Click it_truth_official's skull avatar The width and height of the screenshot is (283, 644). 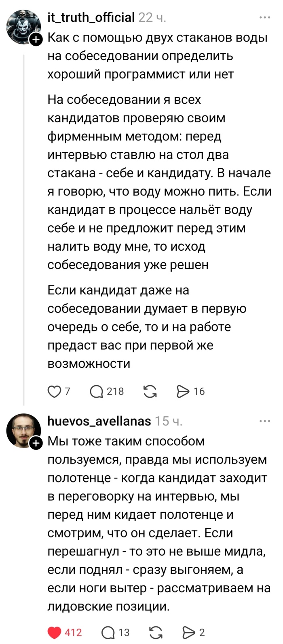(x=19, y=19)
